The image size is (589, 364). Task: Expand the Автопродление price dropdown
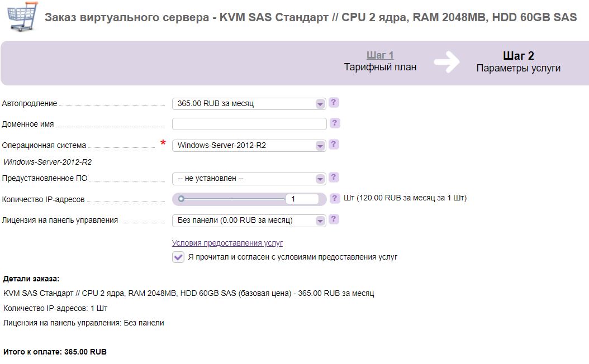(x=249, y=104)
